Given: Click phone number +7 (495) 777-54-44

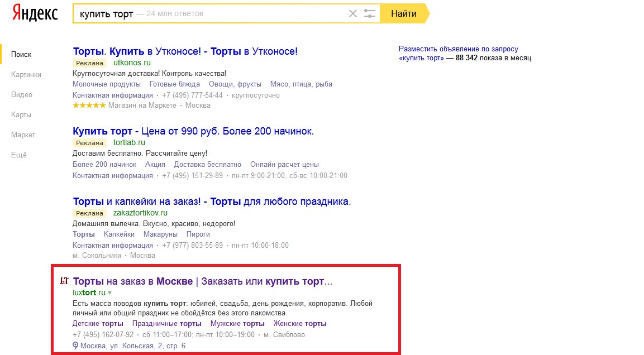Looking at the screenshot, I should pyautogui.click(x=192, y=95).
